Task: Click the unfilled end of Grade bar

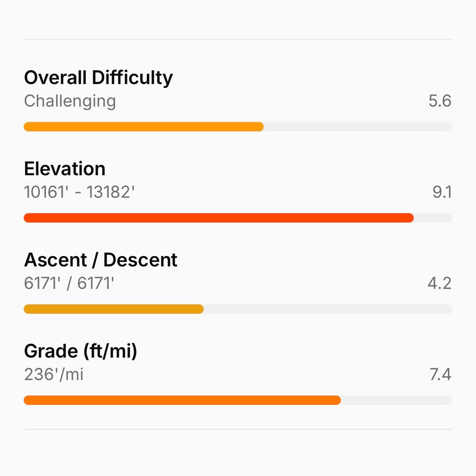Action: [396, 400]
